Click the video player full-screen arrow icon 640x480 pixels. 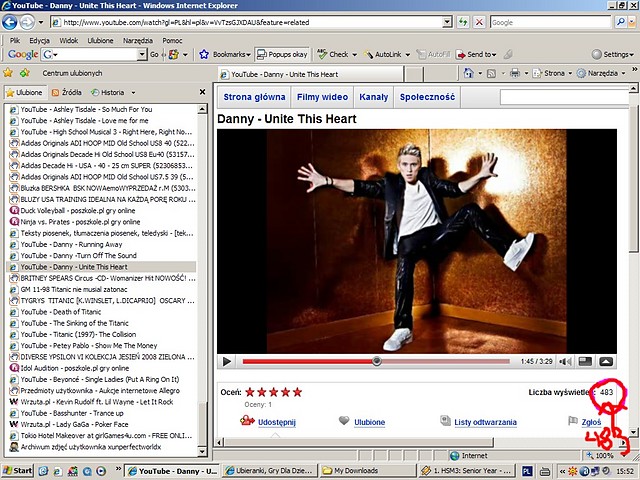pos(606,361)
